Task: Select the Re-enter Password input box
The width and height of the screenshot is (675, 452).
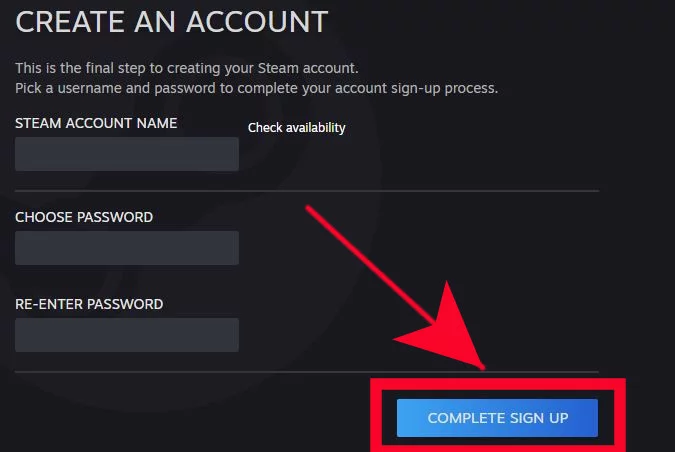Action: pos(127,335)
